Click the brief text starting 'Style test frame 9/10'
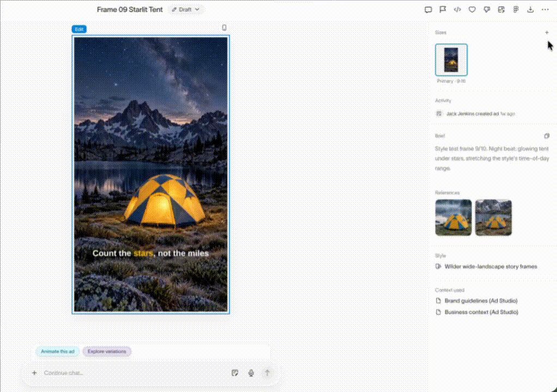This screenshot has width=557, height=392. point(492,158)
